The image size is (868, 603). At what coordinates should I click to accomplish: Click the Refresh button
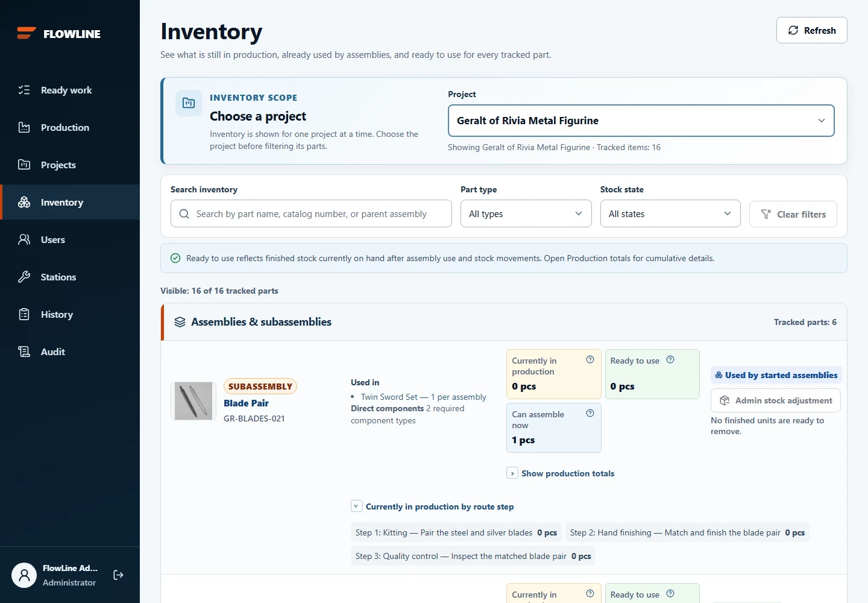811,30
